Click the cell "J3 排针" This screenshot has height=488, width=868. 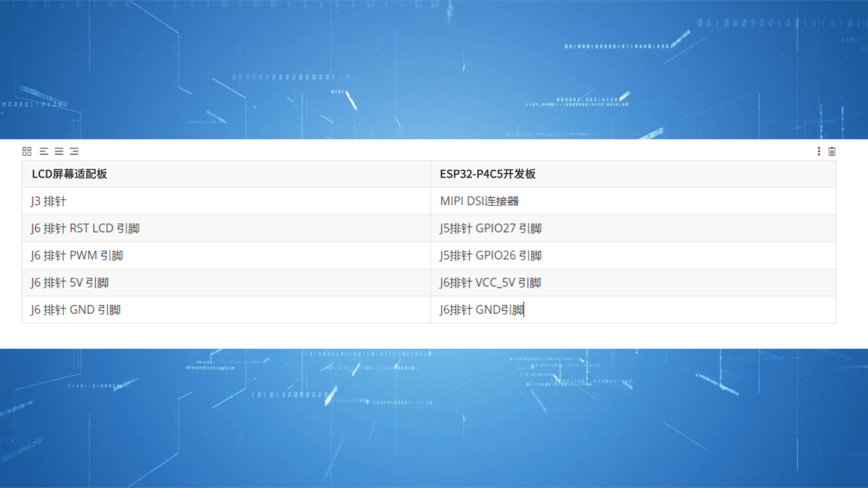coord(226,201)
